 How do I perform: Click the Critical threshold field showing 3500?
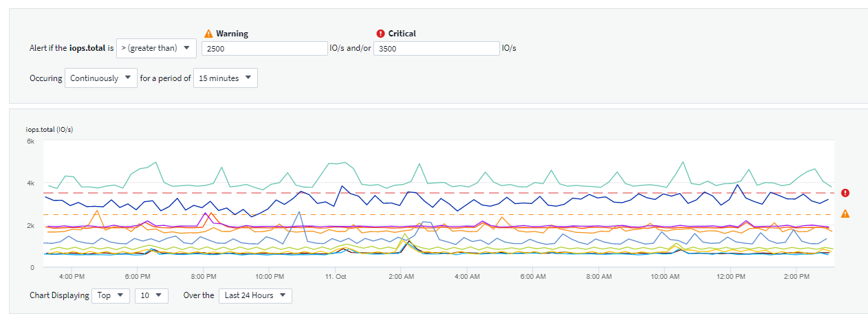[437, 49]
